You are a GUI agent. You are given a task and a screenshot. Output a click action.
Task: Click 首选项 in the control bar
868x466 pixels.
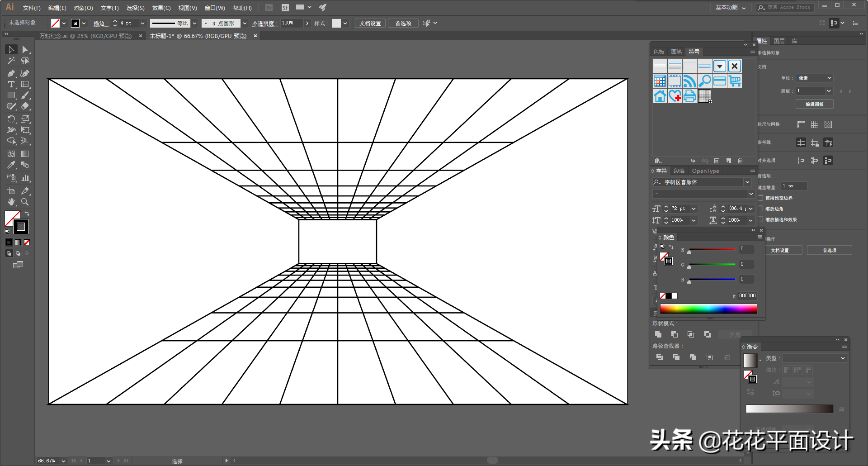(403, 23)
